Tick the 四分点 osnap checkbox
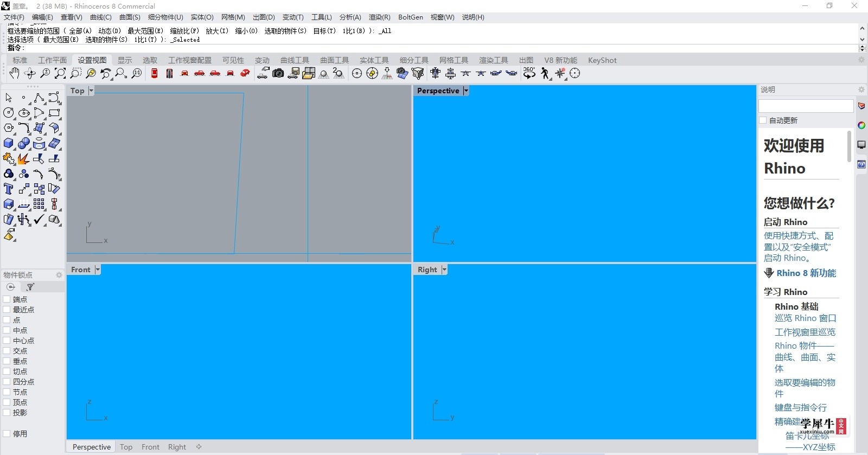Screen dimensions: 868x455 7,382
